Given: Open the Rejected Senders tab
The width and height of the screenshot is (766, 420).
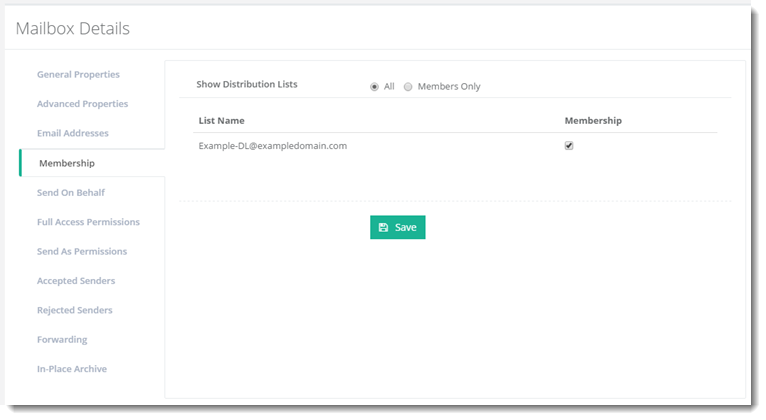Looking at the screenshot, I should (x=75, y=310).
